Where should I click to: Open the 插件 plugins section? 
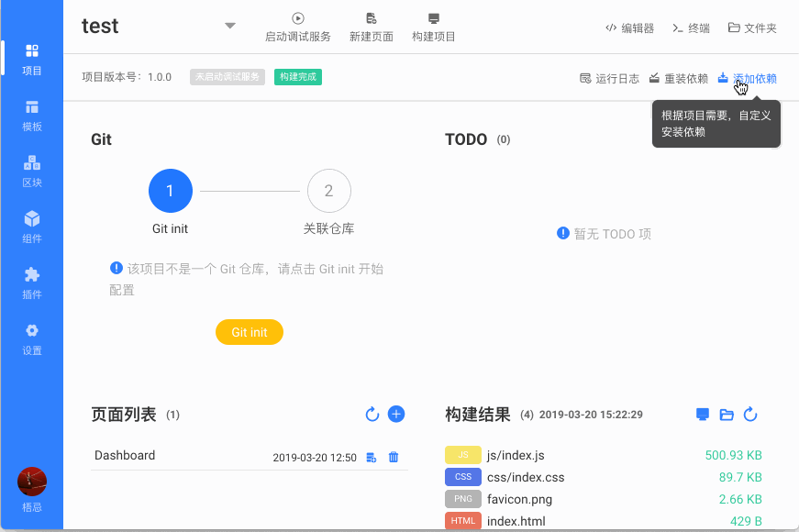(x=31, y=283)
